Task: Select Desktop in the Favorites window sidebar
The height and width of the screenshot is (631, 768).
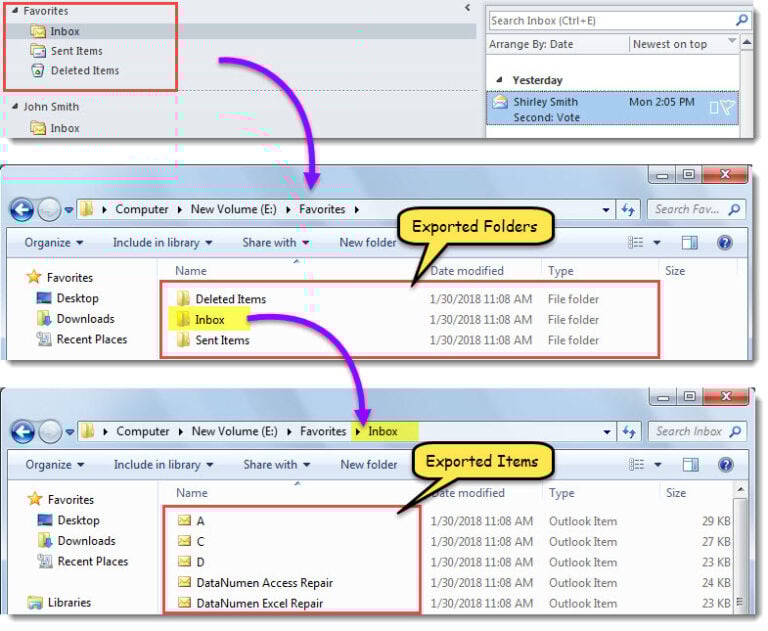Action: point(68,298)
